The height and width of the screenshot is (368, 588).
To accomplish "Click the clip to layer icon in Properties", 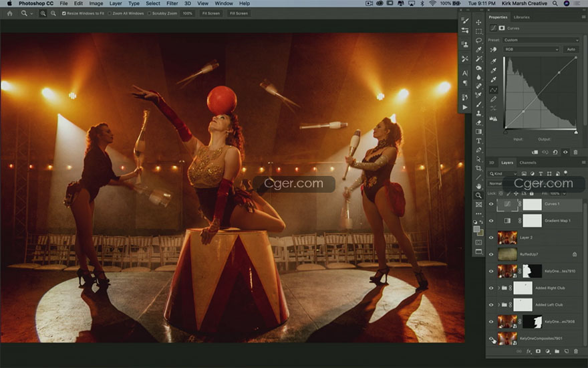I will pos(535,152).
